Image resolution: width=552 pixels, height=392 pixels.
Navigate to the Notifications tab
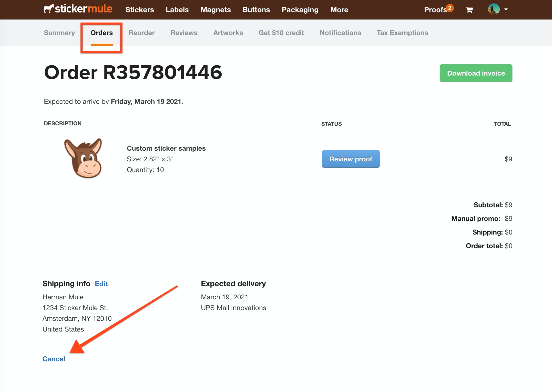tap(340, 33)
